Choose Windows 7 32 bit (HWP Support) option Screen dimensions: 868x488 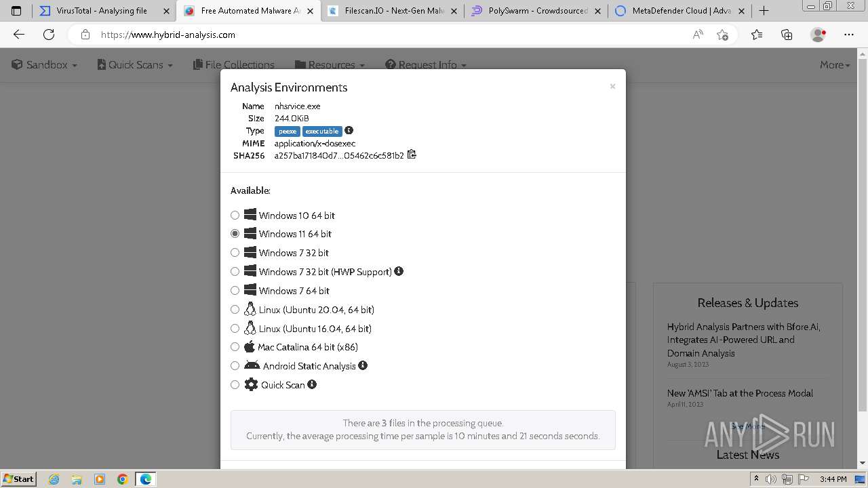click(x=235, y=271)
